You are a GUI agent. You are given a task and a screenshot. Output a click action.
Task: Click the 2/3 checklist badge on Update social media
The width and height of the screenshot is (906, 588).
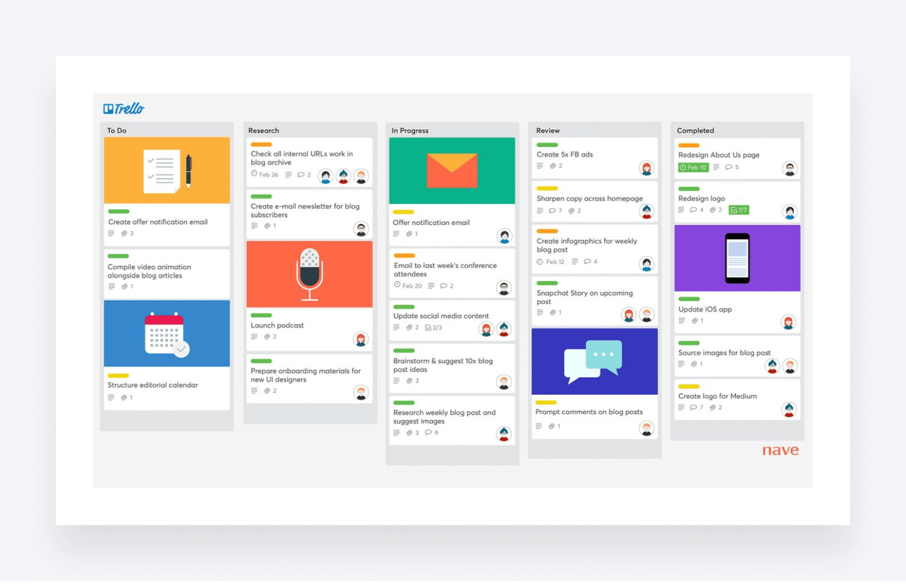tap(434, 328)
